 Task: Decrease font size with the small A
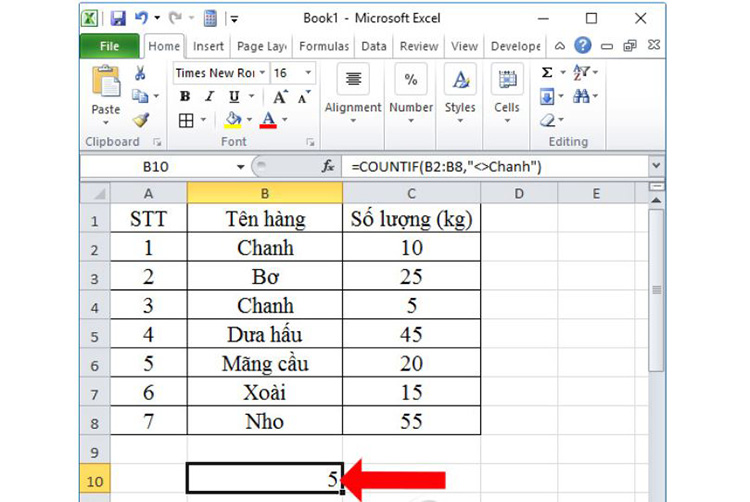point(304,97)
